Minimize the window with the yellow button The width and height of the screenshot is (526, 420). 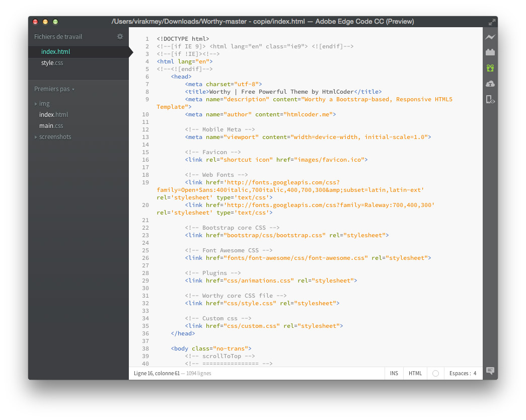(45, 22)
